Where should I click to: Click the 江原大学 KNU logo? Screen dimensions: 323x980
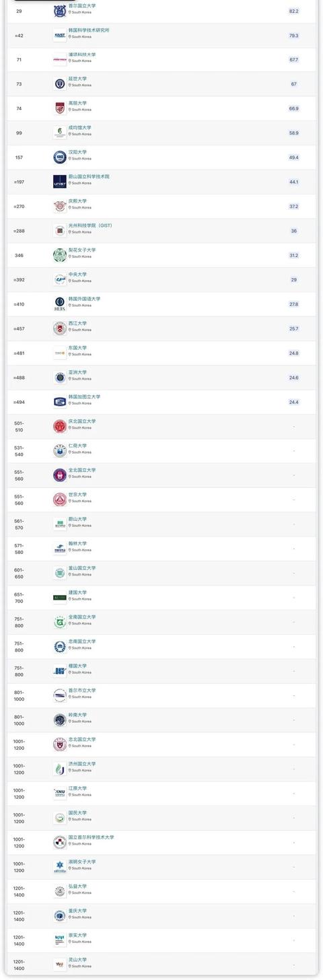tap(60, 794)
